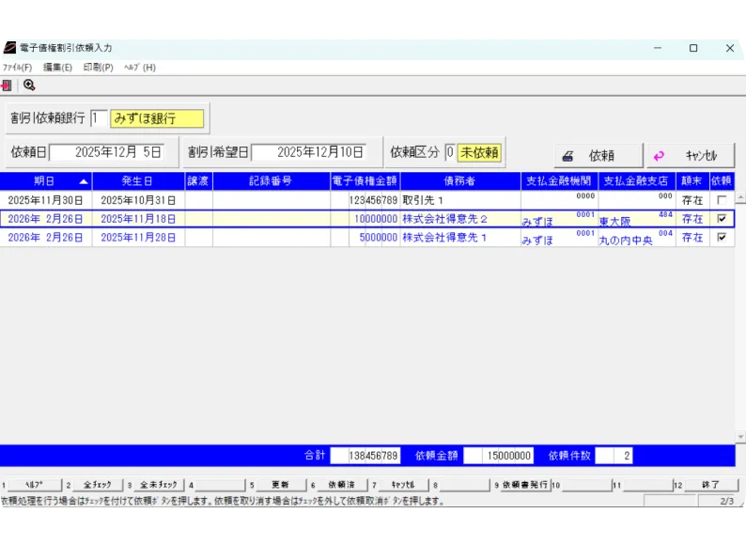
Task: Uncheck 依頼 box for 株式会社得意先1 row
Action: tap(721, 238)
